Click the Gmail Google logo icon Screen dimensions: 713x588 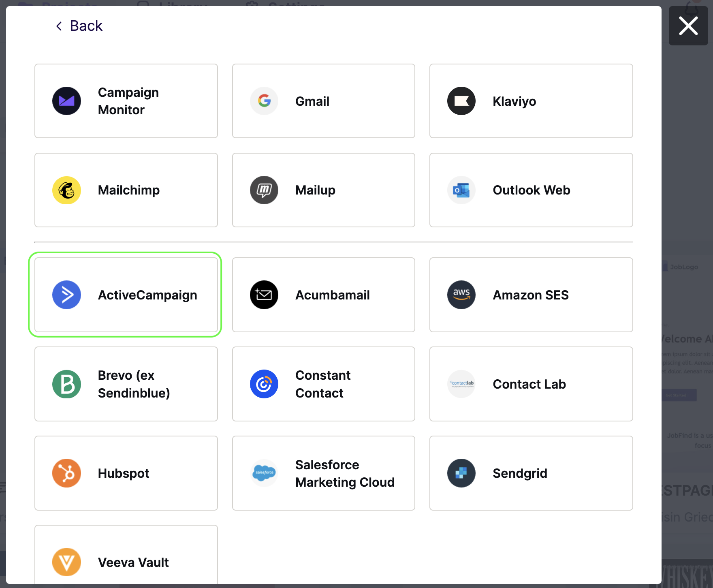click(x=264, y=101)
